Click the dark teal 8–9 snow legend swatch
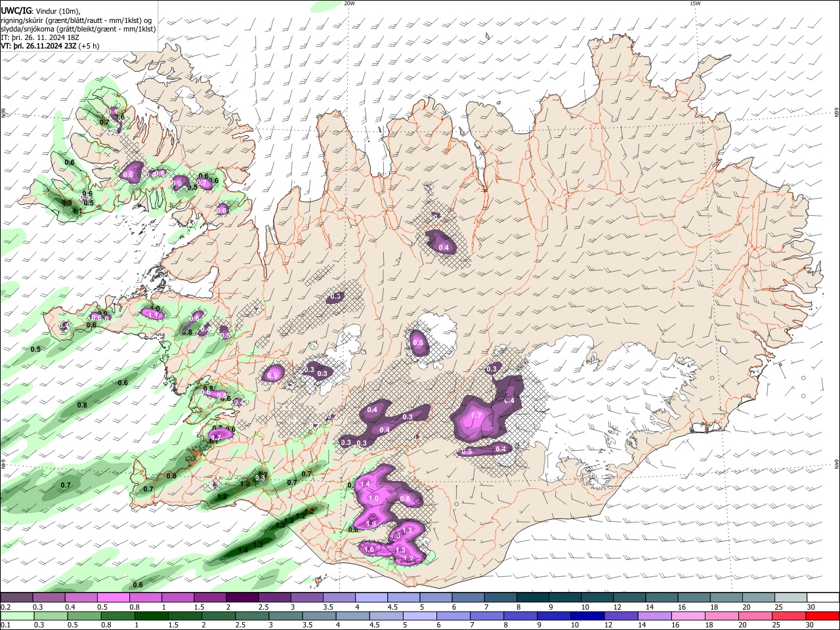840x630 pixels. [532, 597]
